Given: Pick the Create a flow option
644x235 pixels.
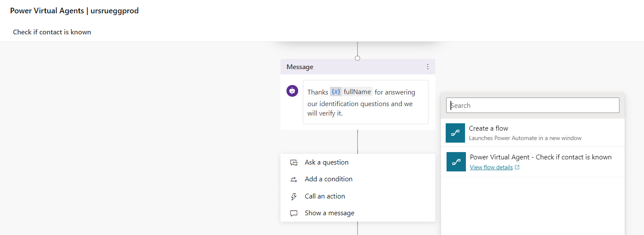Looking at the screenshot, I should point(533,133).
